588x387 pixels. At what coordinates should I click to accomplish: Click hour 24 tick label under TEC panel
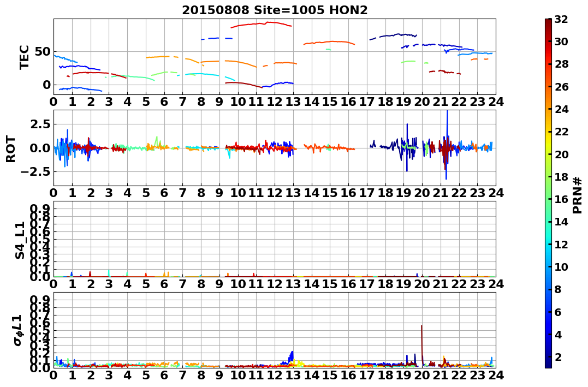tap(496, 102)
